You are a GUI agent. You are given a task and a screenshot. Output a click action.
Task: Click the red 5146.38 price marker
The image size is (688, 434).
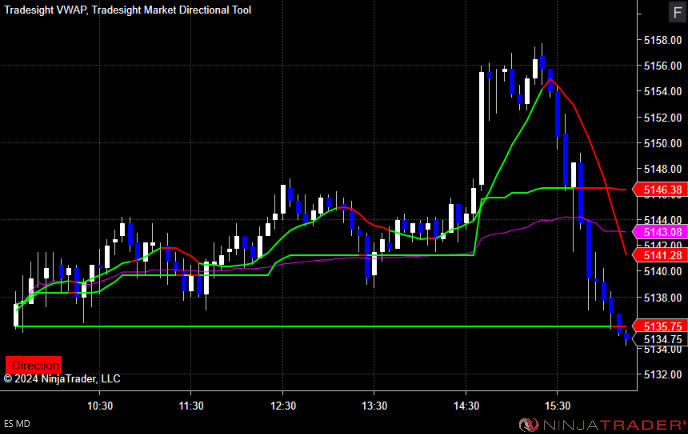tap(660, 190)
